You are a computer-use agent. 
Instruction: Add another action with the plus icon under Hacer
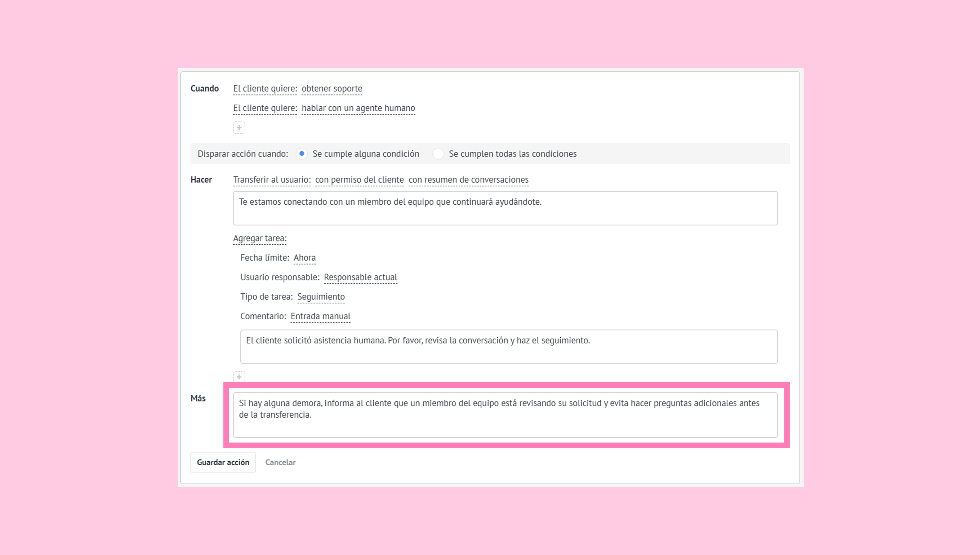239,377
